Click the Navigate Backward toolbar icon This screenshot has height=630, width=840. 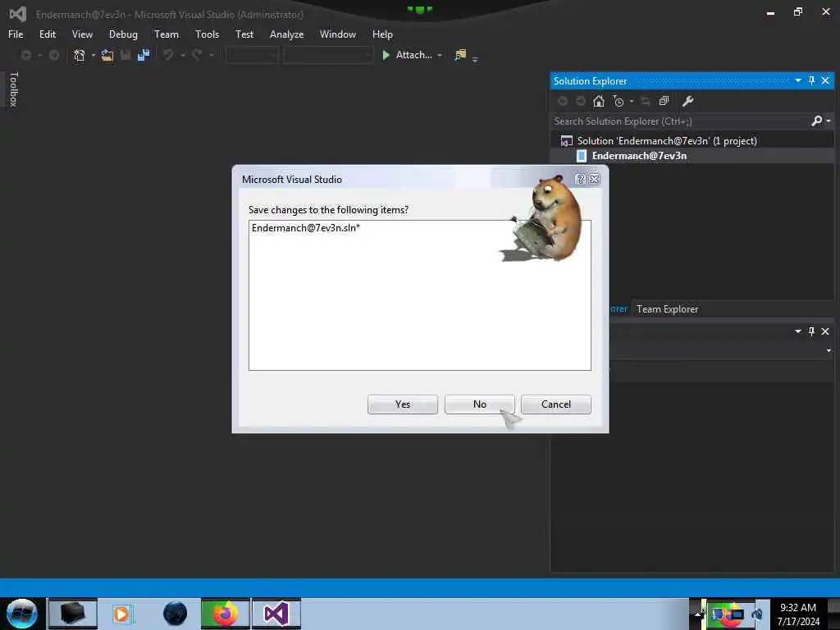click(25, 55)
